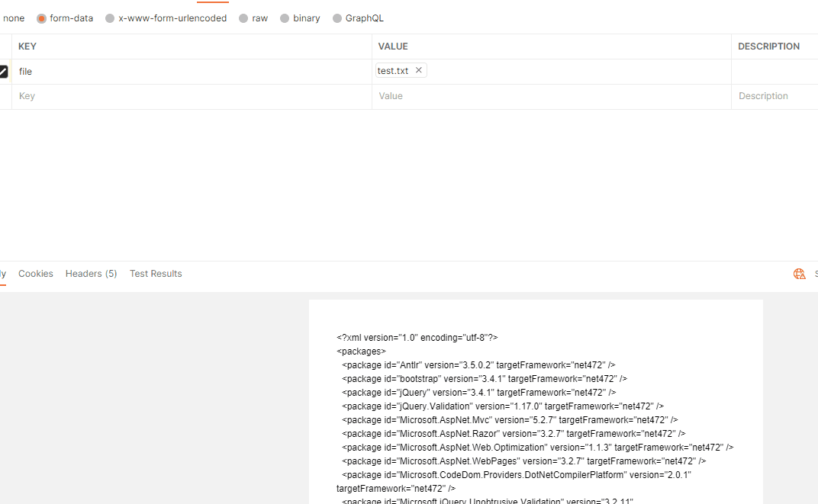This screenshot has width=818, height=504.
Task: Edit the 'file' key cell
Action: click(192, 72)
